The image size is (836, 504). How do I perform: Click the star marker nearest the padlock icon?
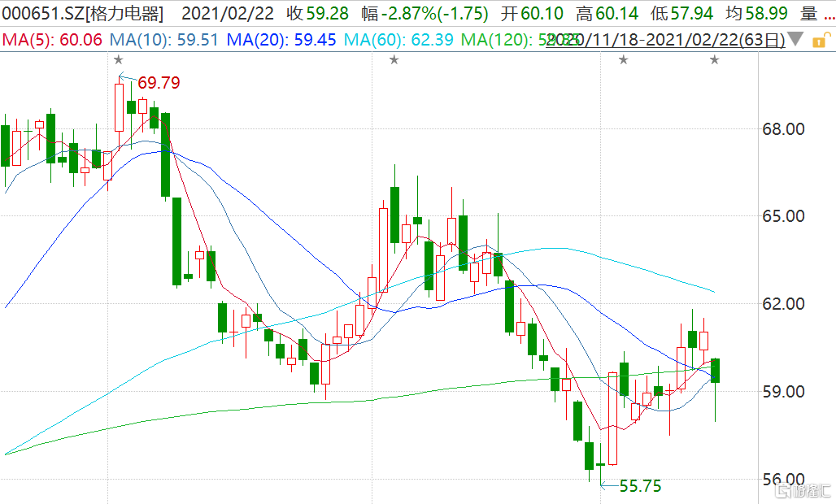pyautogui.click(x=715, y=59)
